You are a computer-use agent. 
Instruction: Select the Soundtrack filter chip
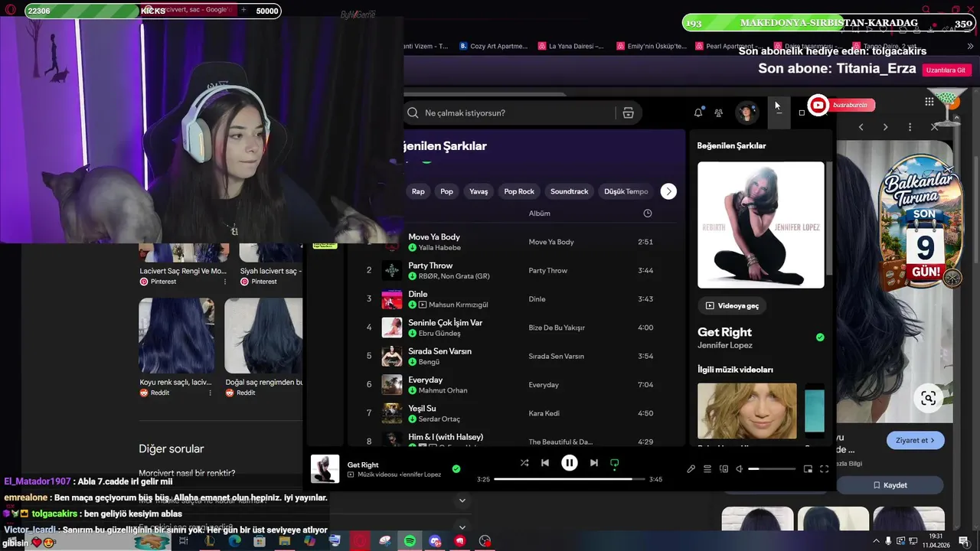tap(569, 191)
